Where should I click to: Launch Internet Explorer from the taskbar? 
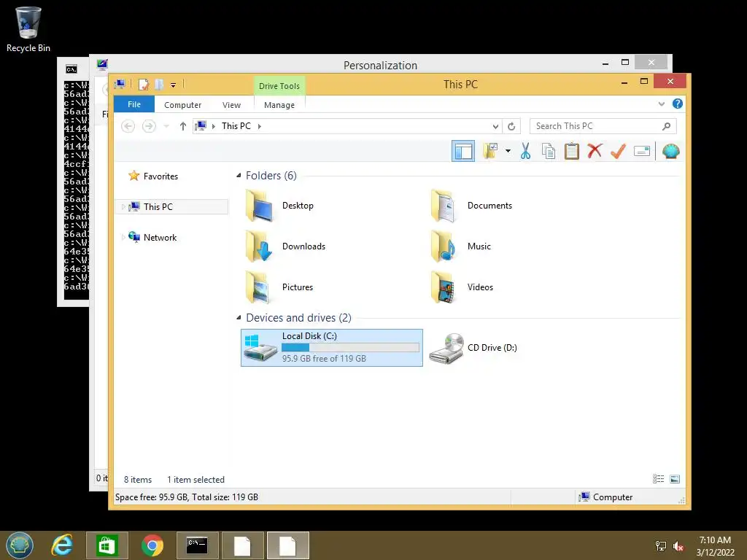click(x=62, y=545)
